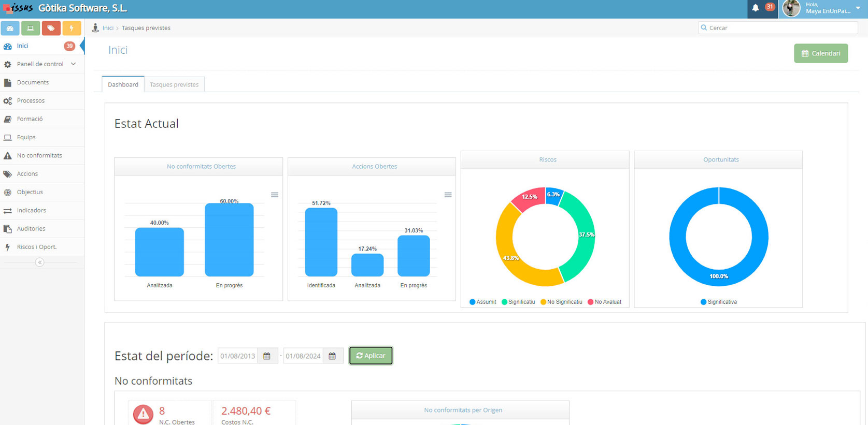Toggle the Assumit legend item
This screenshot has width=868, height=425.
pyautogui.click(x=482, y=302)
